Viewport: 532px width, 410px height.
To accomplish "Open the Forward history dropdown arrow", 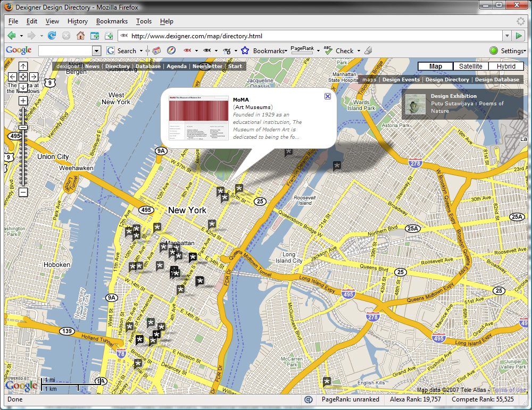I will 41,36.
